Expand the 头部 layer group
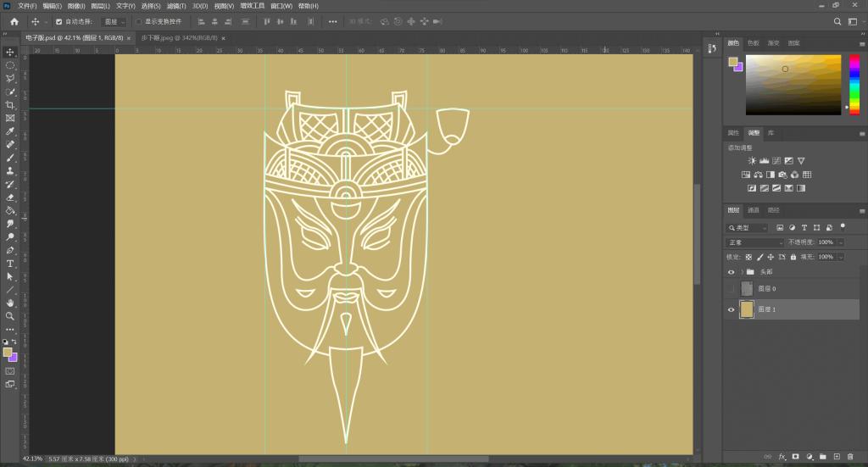The width and height of the screenshot is (868, 467). pyautogui.click(x=742, y=272)
